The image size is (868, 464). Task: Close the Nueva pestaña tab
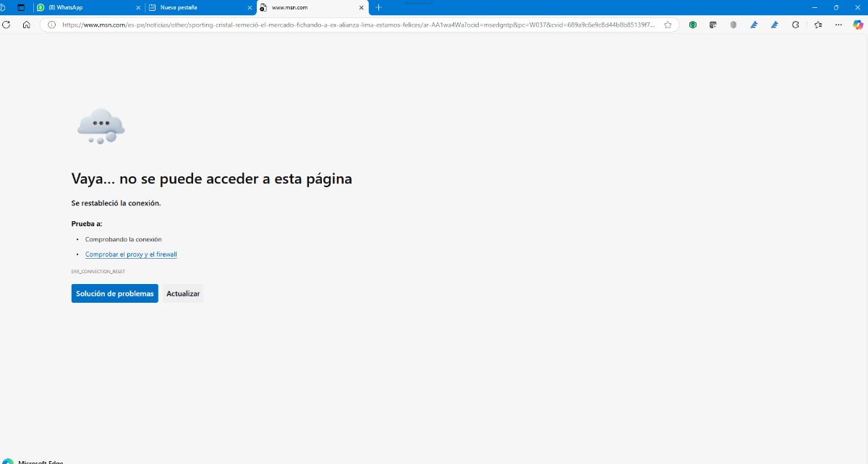point(250,7)
